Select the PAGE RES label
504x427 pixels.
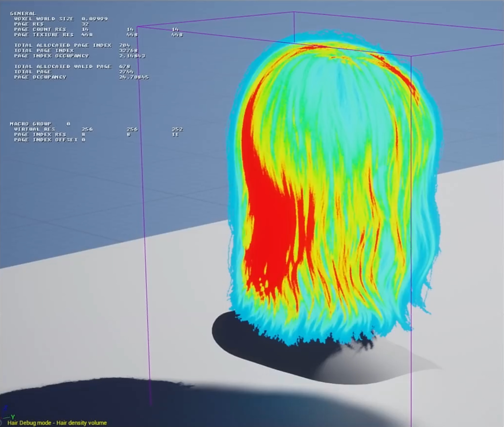coord(29,24)
